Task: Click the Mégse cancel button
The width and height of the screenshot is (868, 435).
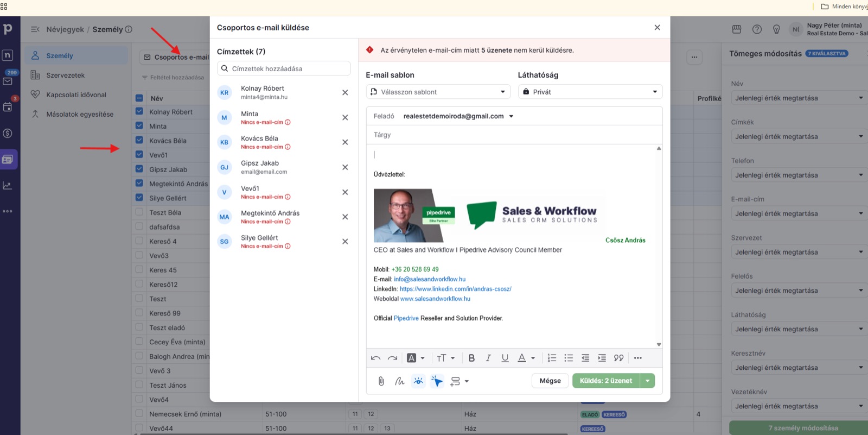Action: pyautogui.click(x=550, y=381)
